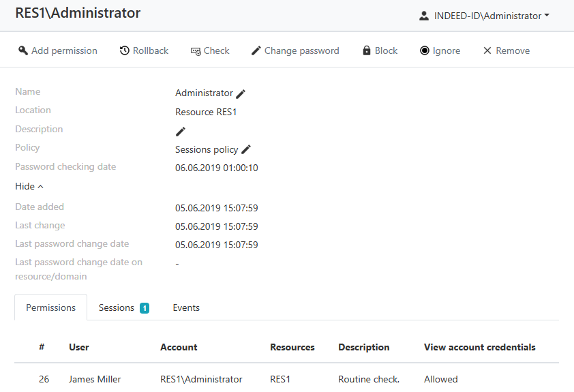This screenshot has height=392, width=574.
Task: Select the Permissions tab
Action: pos(50,307)
